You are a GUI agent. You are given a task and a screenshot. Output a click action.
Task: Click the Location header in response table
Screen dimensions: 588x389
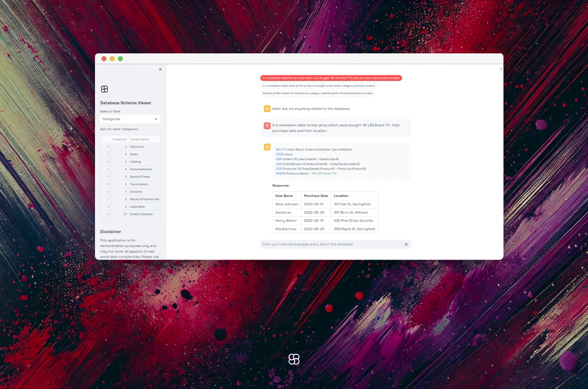(x=355, y=196)
